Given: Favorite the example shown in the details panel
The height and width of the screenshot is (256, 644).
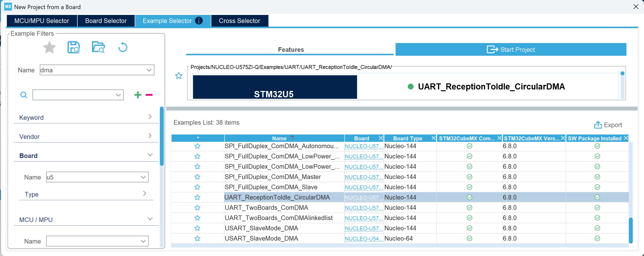Looking at the screenshot, I should [x=179, y=76].
